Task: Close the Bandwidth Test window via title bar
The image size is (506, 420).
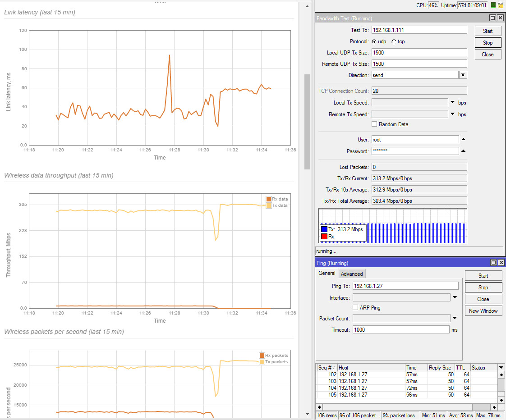Action: (x=500, y=18)
